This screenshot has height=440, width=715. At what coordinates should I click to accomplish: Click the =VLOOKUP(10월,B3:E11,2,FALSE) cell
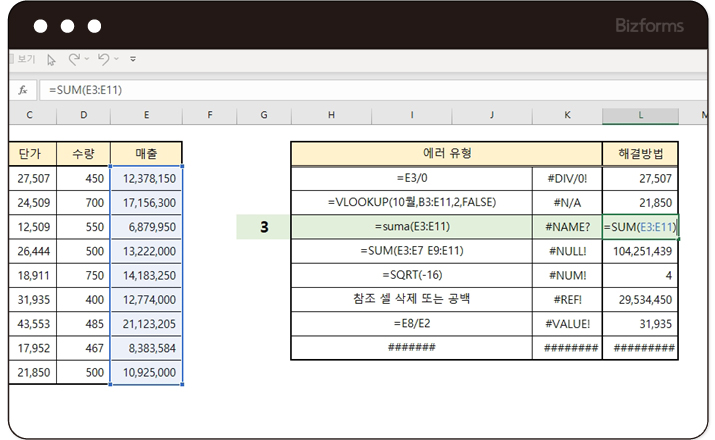[x=412, y=202]
